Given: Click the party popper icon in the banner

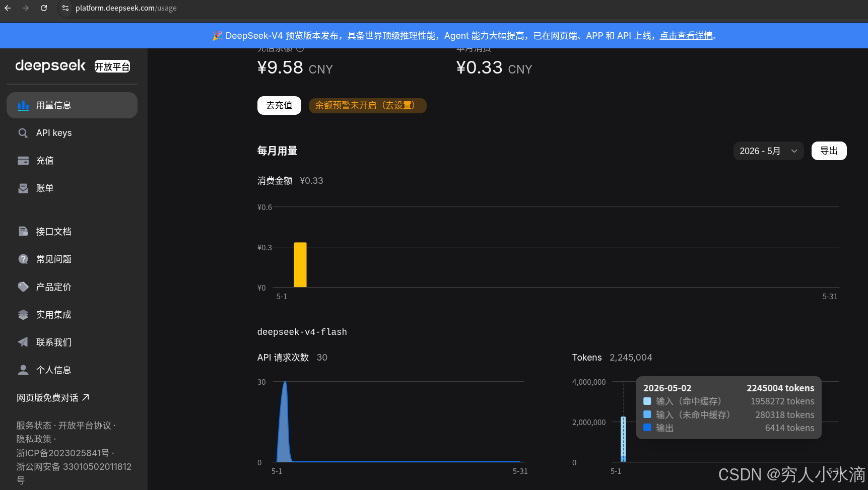Looking at the screenshot, I should click(x=218, y=36).
